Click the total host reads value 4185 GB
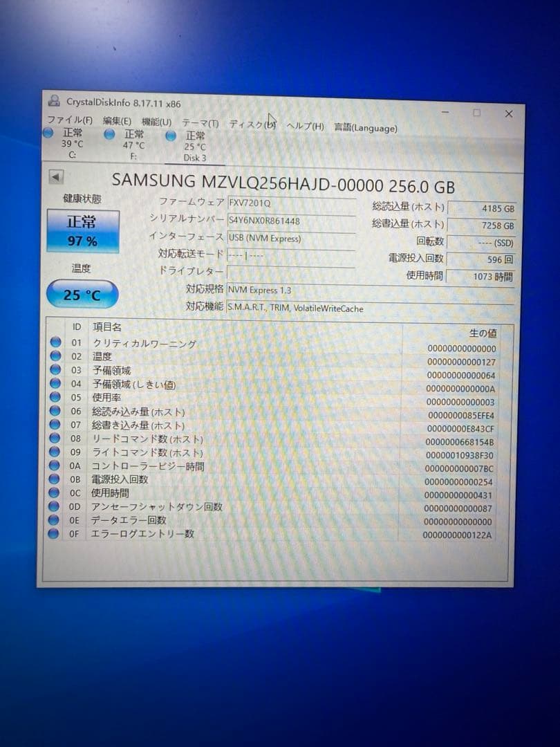Viewport: 560px width, 747px height. click(482, 208)
